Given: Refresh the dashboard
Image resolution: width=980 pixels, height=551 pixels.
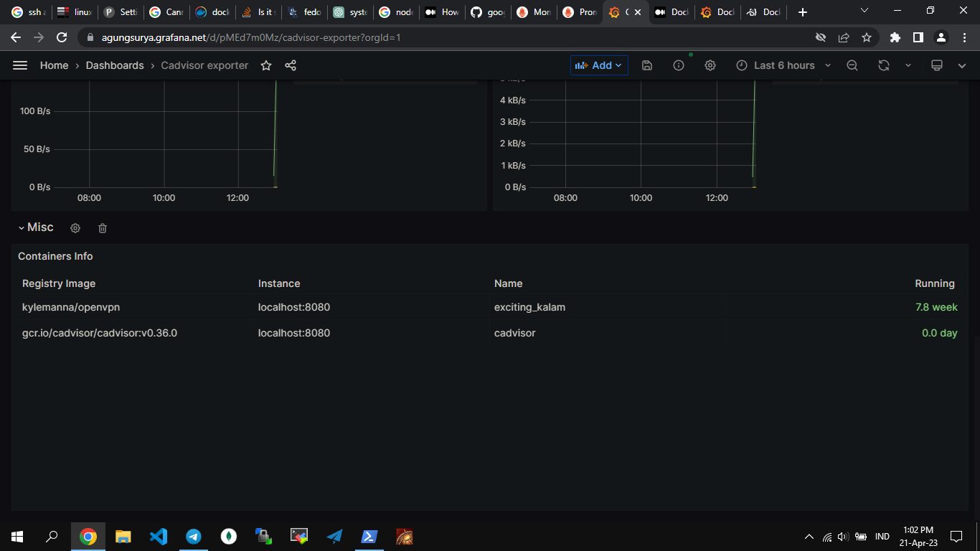Looking at the screenshot, I should 884,65.
